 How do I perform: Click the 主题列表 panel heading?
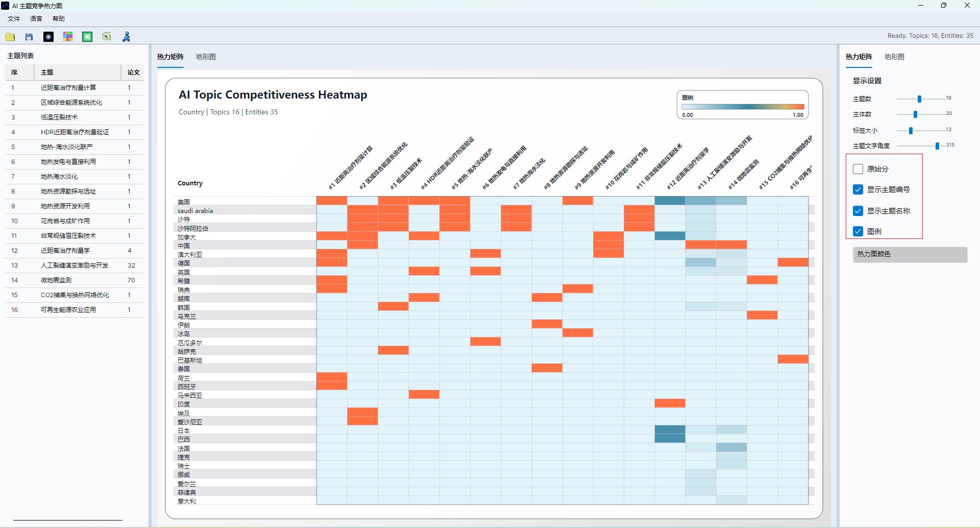[20, 56]
